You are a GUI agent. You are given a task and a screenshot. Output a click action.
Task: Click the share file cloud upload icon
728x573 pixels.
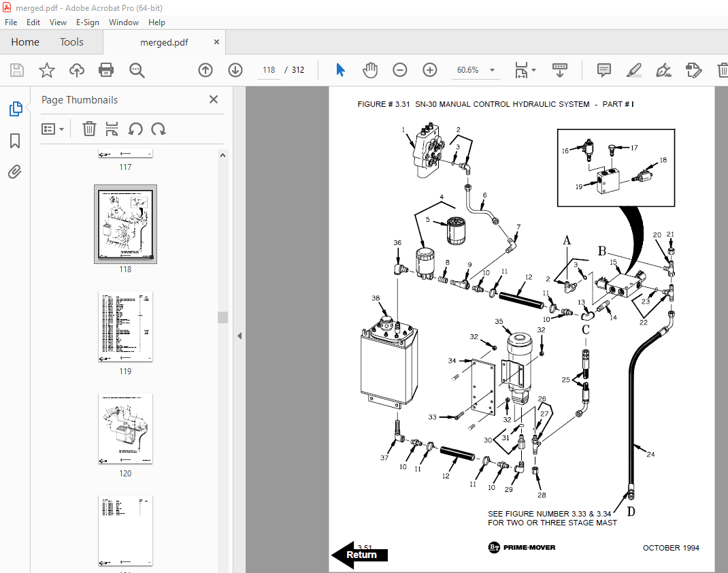point(77,69)
